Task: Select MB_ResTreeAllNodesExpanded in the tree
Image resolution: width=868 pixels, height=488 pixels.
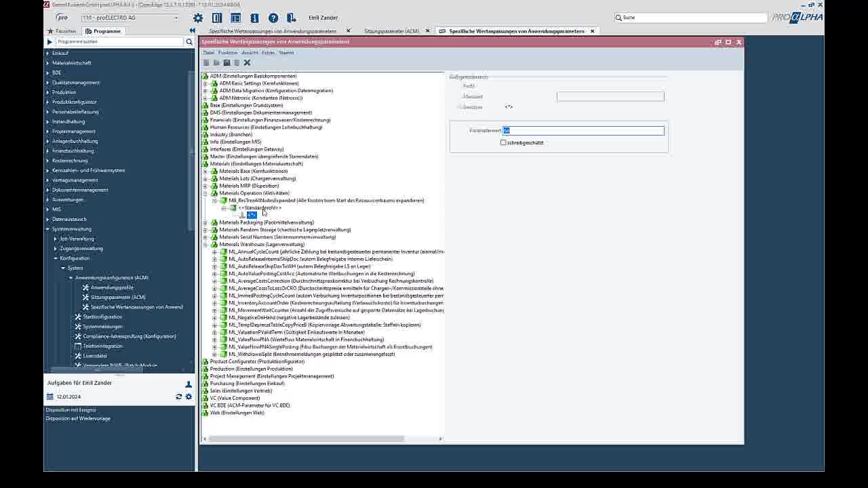Action: click(x=326, y=201)
